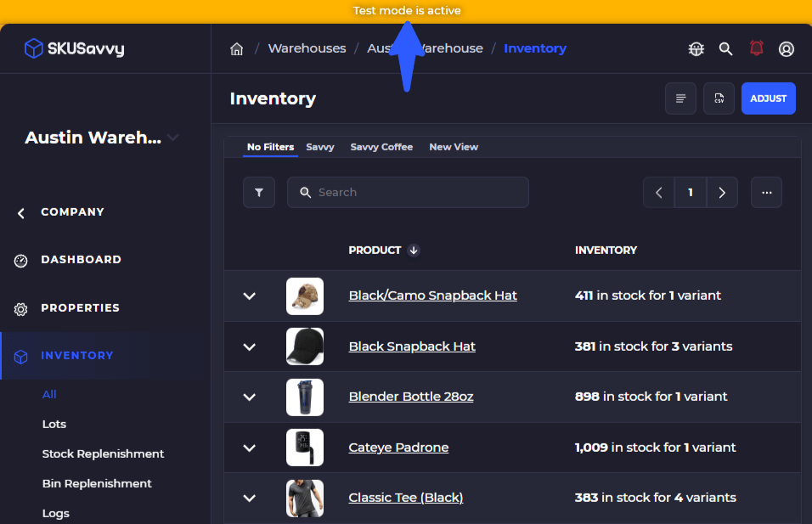Select INVENTORY in the sidebar
Image resolution: width=812 pixels, height=524 pixels.
pos(77,356)
